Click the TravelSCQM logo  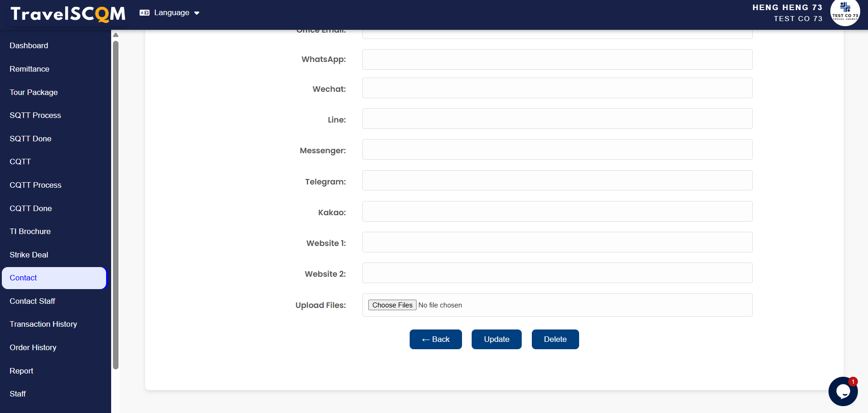(68, 14)
